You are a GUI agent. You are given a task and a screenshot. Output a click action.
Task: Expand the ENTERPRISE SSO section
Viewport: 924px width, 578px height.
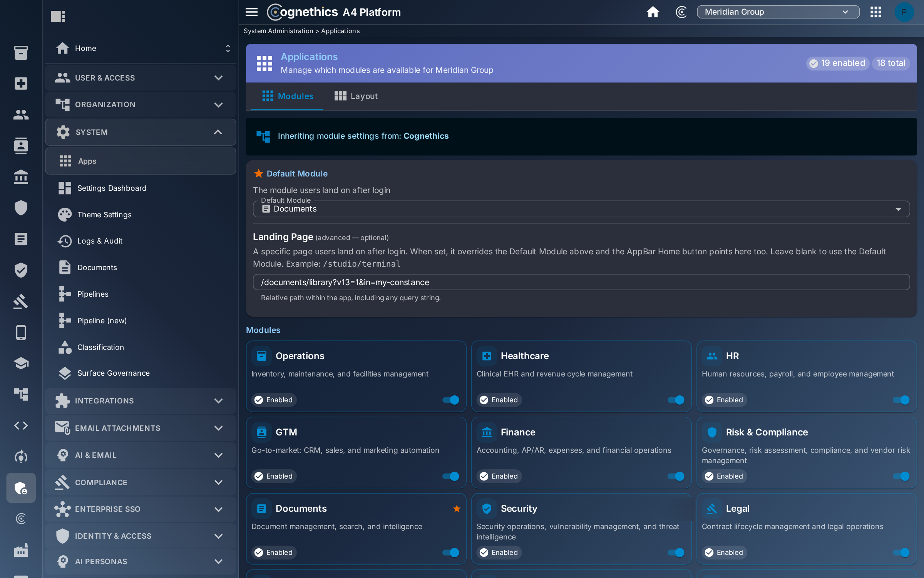[141, 509]
